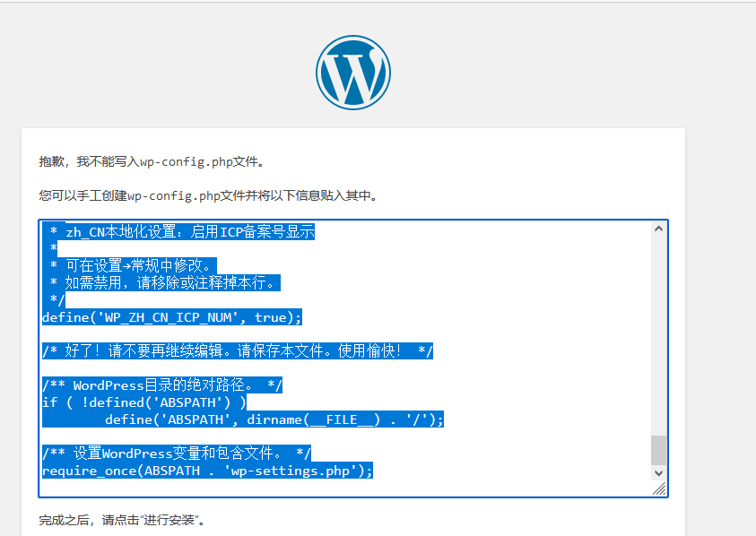756x536 pixels.
Task: Click the comment '如需禁用，请移除或注释掉本行。'
Action: coord(169,282)
